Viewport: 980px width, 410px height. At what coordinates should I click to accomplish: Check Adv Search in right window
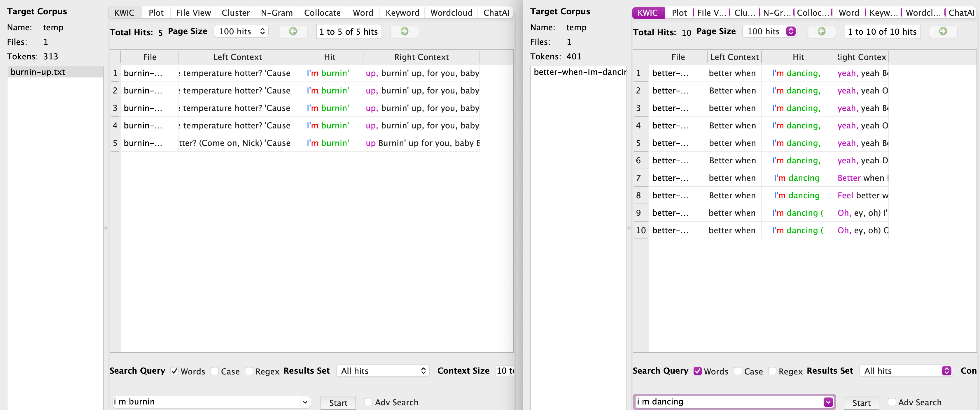(892, 402)
